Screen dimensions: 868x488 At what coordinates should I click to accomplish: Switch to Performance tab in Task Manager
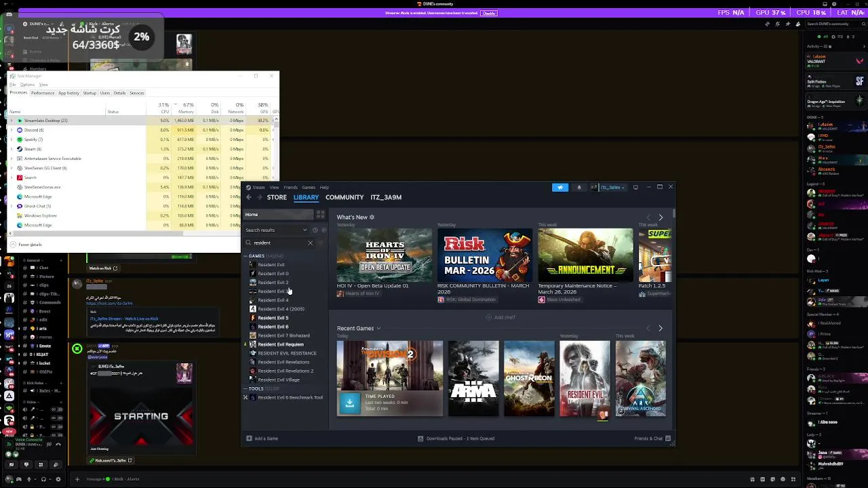(x=42, y=93)
